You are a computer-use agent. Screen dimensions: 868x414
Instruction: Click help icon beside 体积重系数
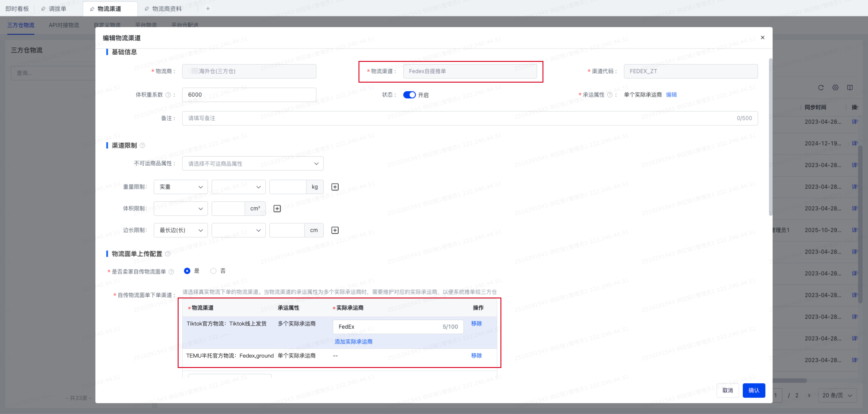point(168,95)
